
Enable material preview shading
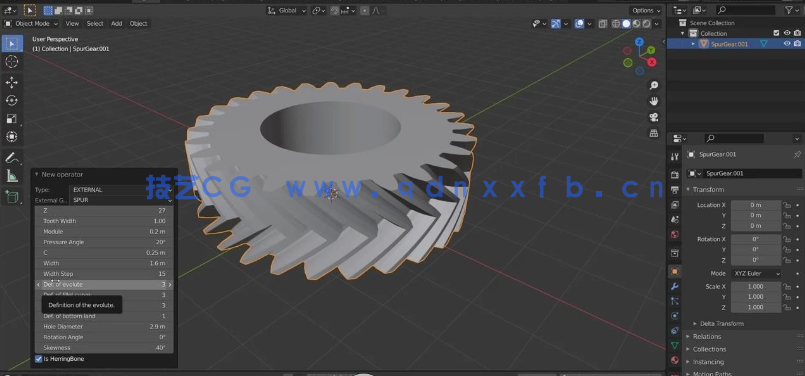point(637,24)
